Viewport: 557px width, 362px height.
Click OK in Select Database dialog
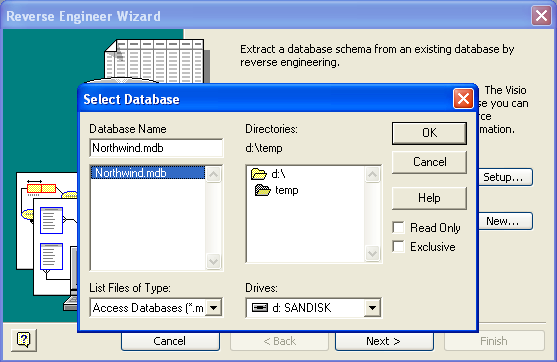[429, 133]
